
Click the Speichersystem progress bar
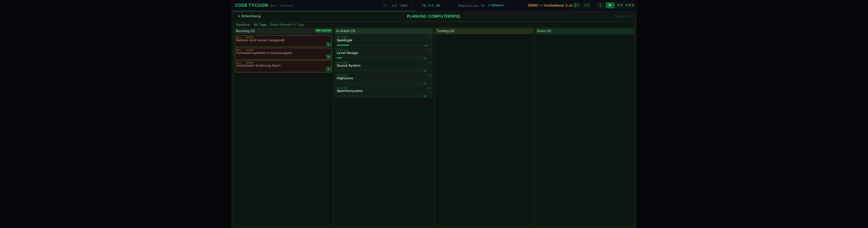pyautogui.click(x=379, y=96)
